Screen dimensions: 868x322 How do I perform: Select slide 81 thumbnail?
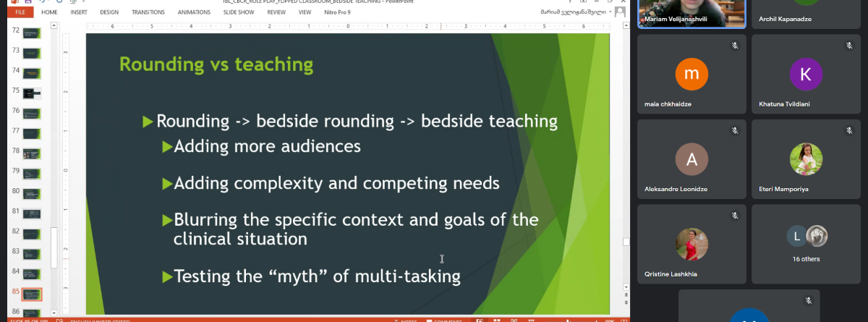click(x=32, y=213)
